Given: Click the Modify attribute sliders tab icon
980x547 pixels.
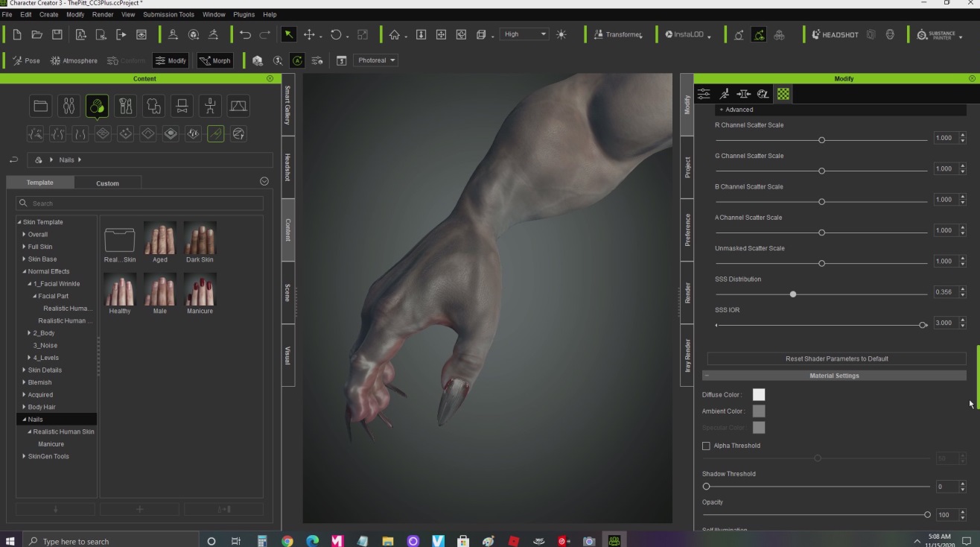Looking at the screenshot, I should tap(704, 94).
